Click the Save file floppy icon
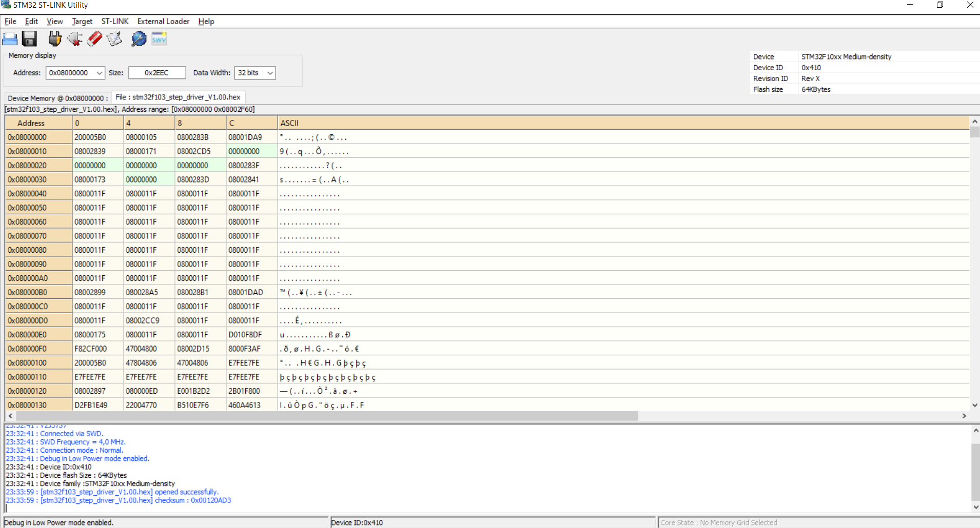Image resolution: width=980 pixels, height=528 pixels. tap(29, 39)
